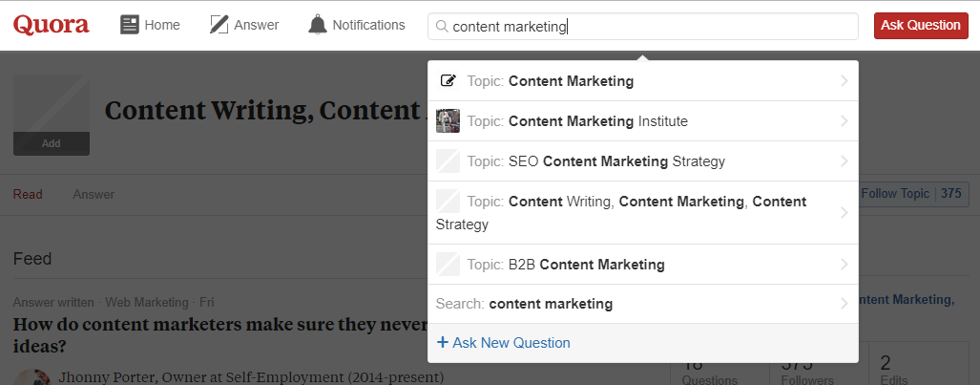
Task: Open the Answer tab below the topic
Action: pos(94,195)
